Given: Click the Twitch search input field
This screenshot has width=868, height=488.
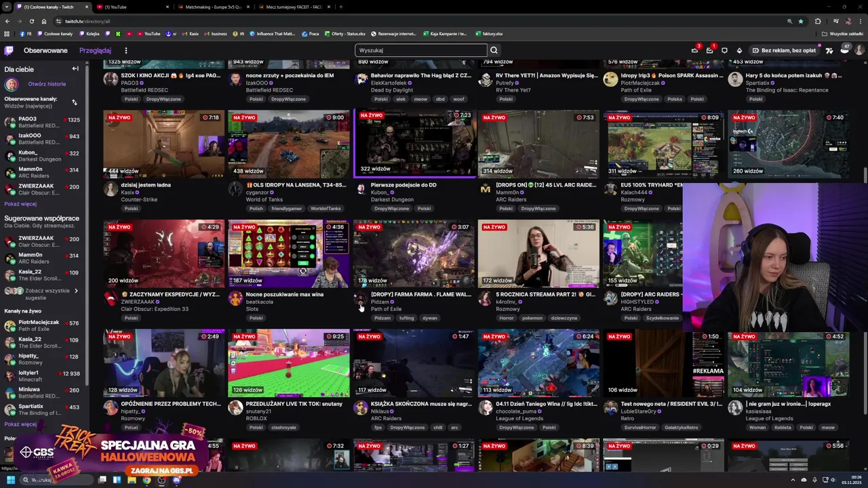Looking at the screenshot, I should click(x=420, y=50).
